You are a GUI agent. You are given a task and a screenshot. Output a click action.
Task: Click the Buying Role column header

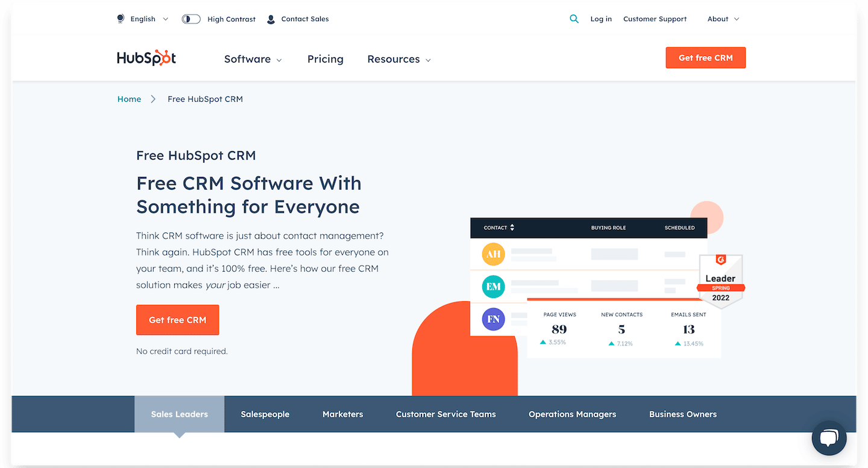click(x=608, y=228)
